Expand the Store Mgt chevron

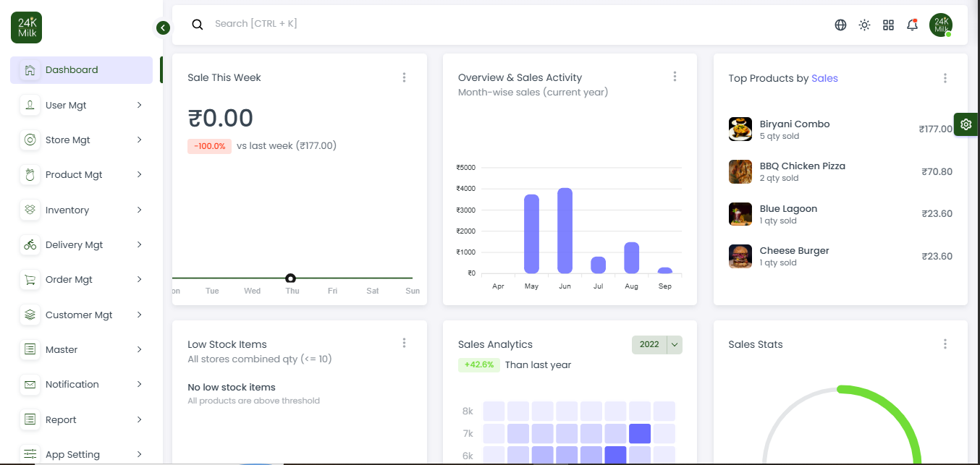tap(139, 140)
